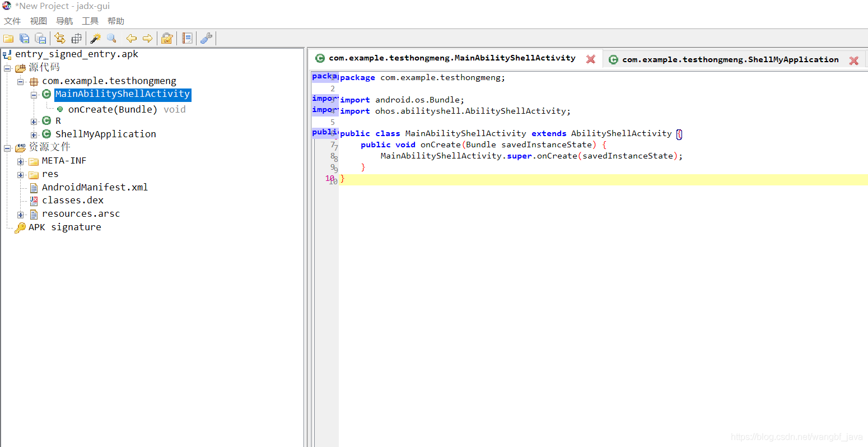
Task: Select the APK signature tree entry
Action: click(65, 227)
